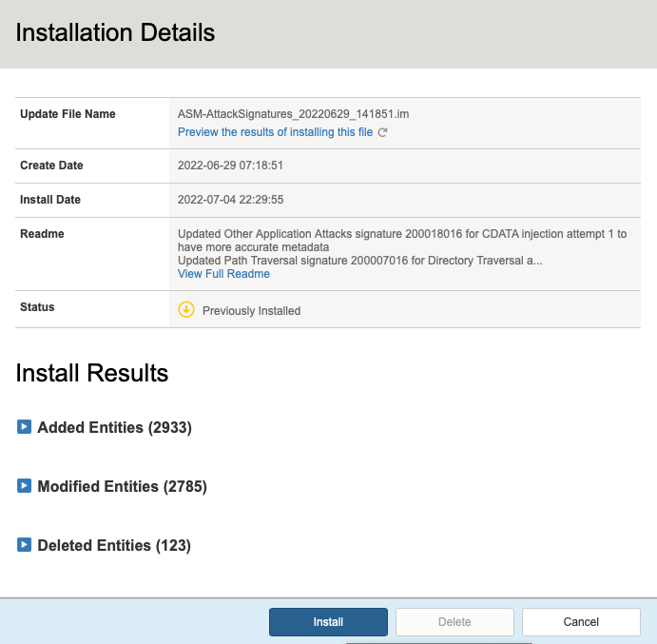The image size is (657, 644).
Task: Expand the Added Entities (2933) heading text
Action: click(114, 428)
